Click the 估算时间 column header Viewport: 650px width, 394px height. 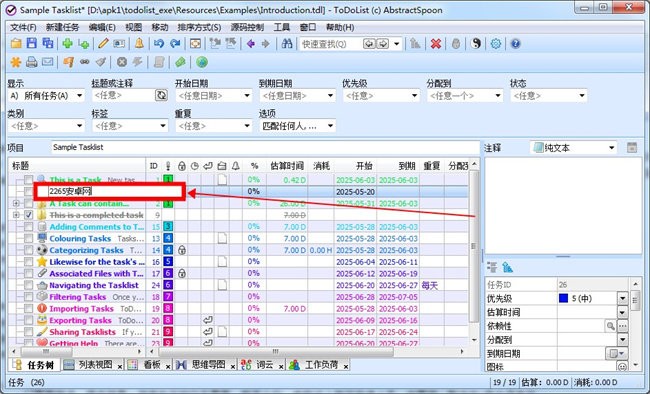[x=287, y=166]
